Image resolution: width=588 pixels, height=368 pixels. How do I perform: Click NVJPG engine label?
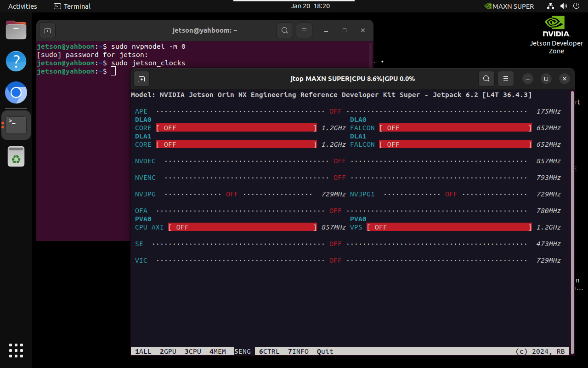coord(145,194)
